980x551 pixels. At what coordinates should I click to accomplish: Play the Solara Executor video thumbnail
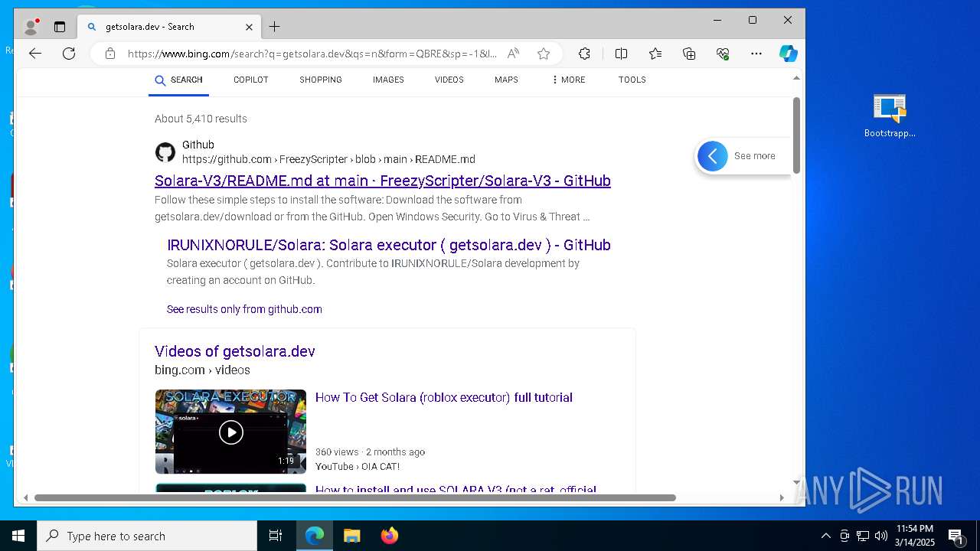coord(230,432)
